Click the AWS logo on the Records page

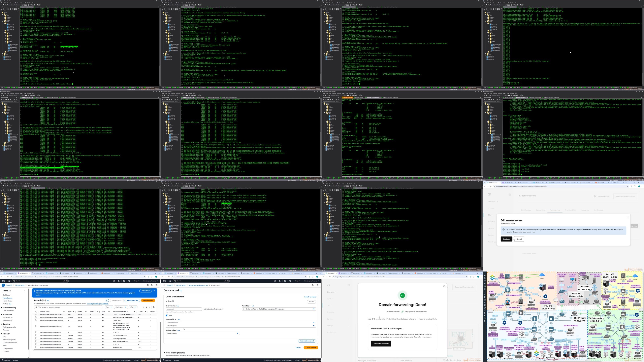3,281
